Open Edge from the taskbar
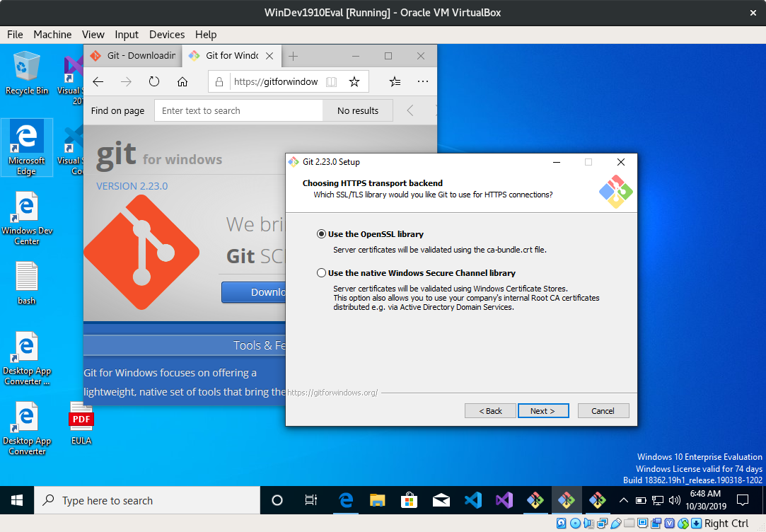The height and width of the screenshot is (532, 766). [x=346, y=500]
